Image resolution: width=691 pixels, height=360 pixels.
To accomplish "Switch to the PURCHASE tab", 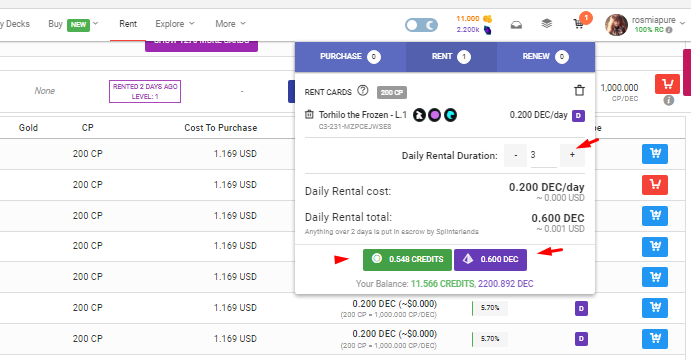I will [x=350, y=56].
